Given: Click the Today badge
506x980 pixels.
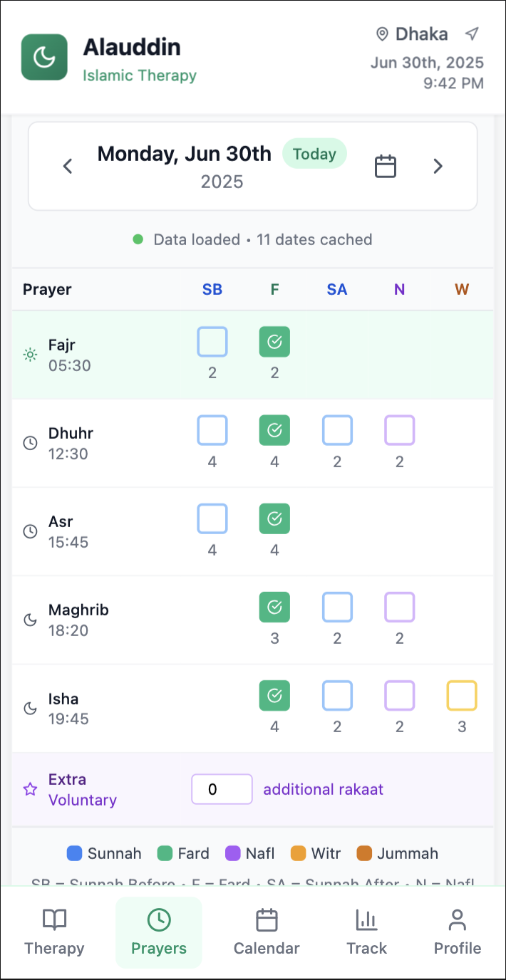Looking at the screenshot, I should tap(314, 154).
